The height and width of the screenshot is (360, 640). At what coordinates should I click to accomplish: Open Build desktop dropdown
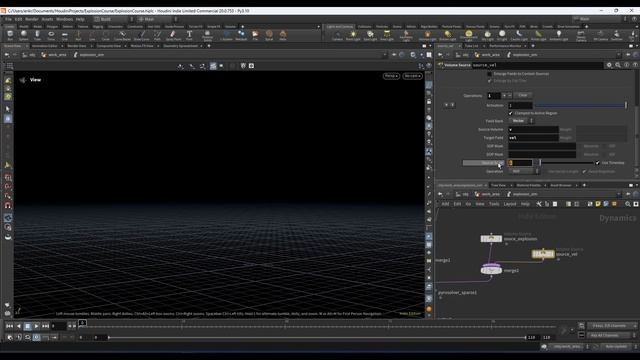tap(113, 19)
